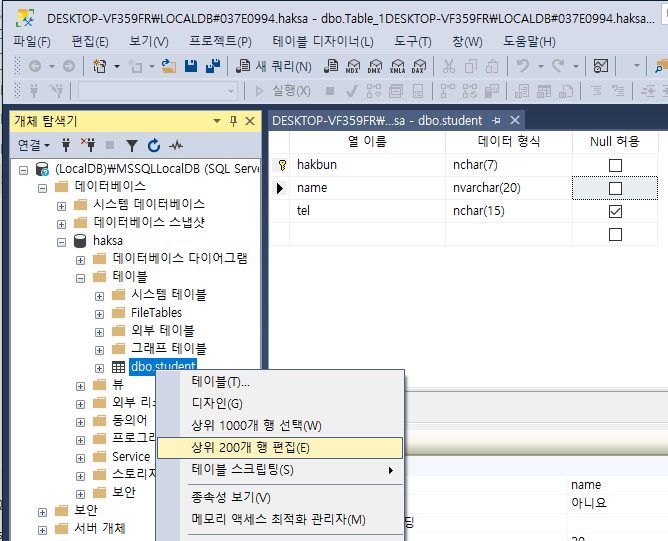Choose 상위 200개 행 편집(E) from context menu
Screen dimensions: 668x541
(280, 448)
